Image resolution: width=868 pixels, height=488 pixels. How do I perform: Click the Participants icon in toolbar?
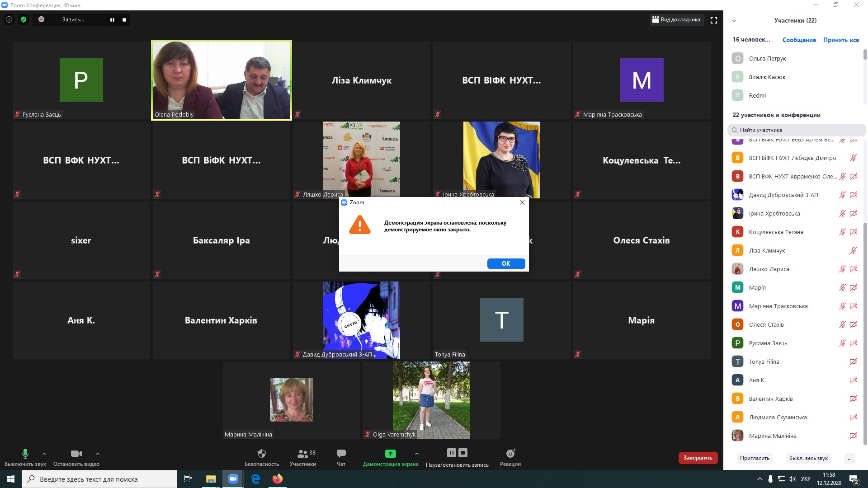click(x=302, y=454)
